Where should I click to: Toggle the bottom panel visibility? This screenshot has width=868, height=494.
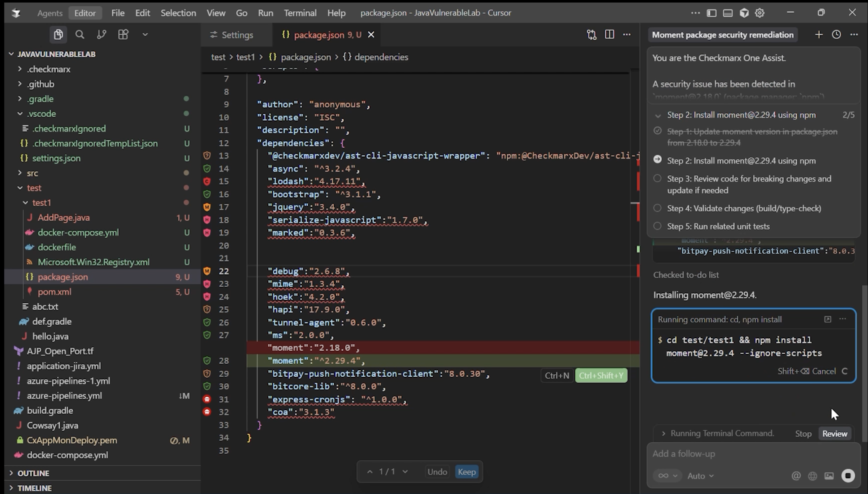click(x=727, y=13)
